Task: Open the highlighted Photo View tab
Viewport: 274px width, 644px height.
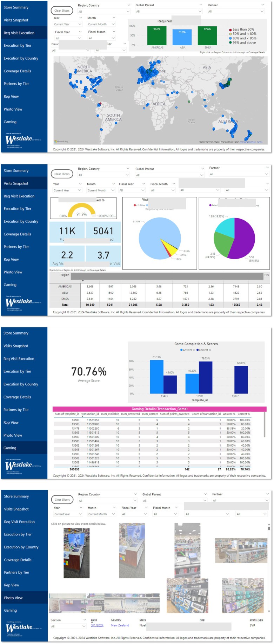Action: (x=24, y=598)
